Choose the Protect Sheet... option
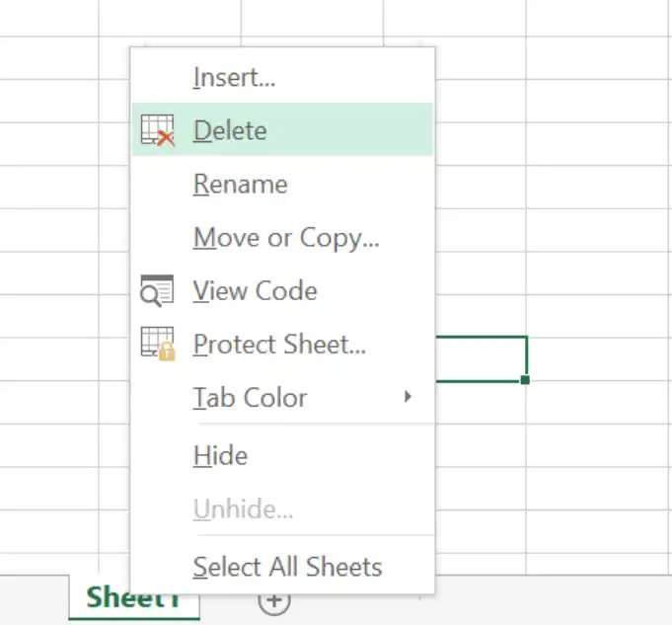This screenshot has width=672, height=625. click(x=279, y=344)
